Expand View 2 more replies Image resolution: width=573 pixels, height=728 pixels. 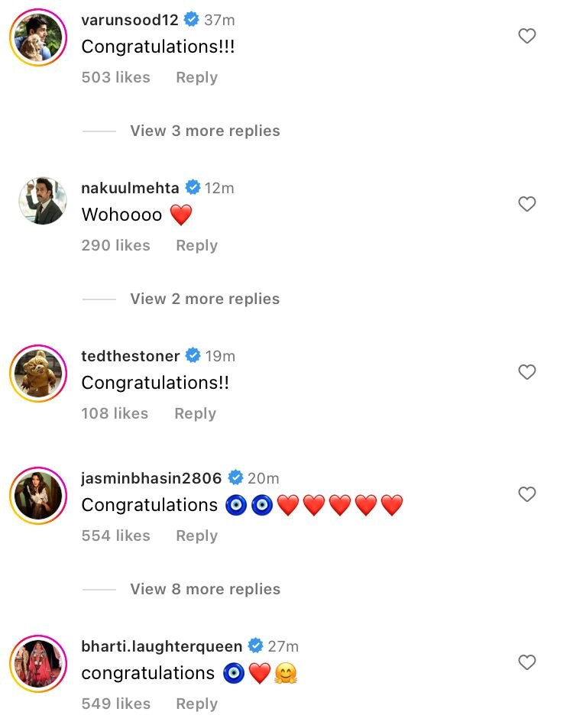click(205, 299)
